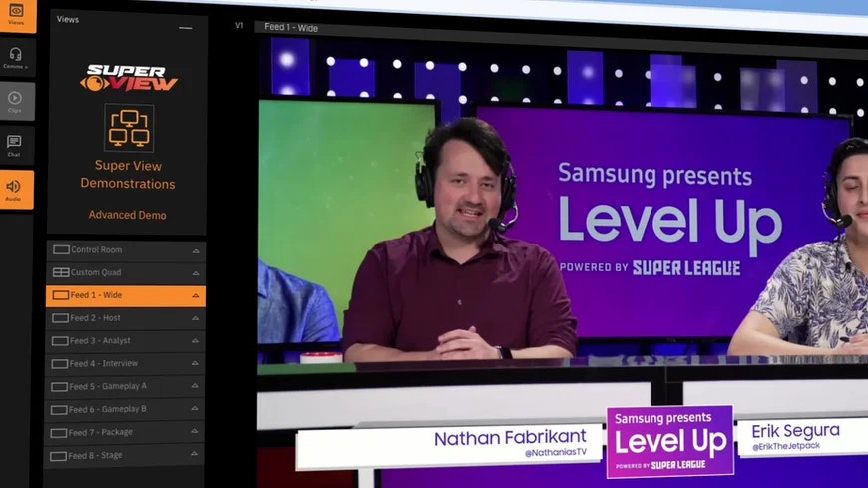Open the Audio sidebar tab
Image resolution: width=868 pixels, height=488 pixels.
16,190
